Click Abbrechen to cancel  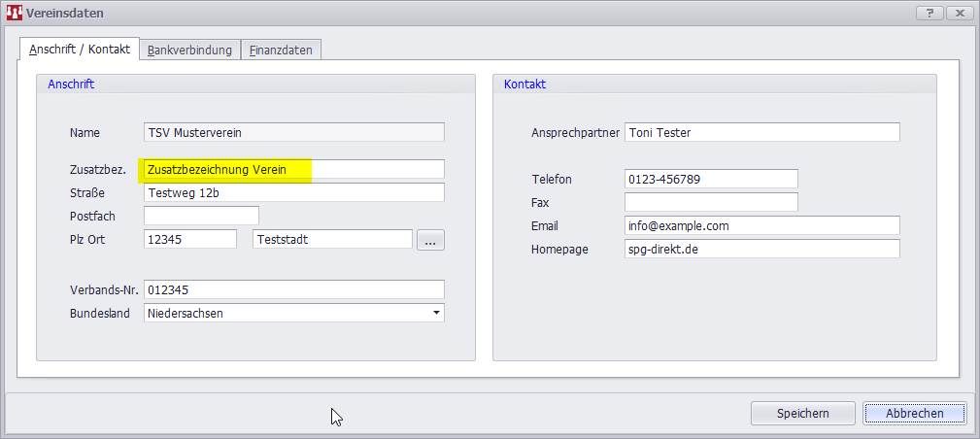[914, 413]
